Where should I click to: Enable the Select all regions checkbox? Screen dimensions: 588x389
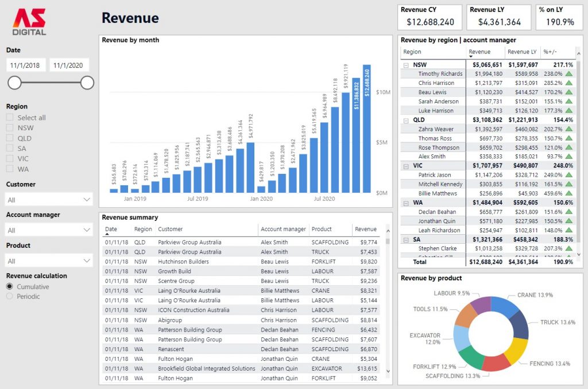(x=9, y=117)
